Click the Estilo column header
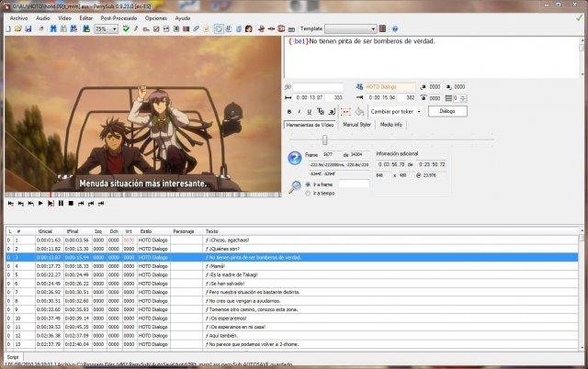Image resolution: width=588 pixels, height=369 pixels. (153, 231)
